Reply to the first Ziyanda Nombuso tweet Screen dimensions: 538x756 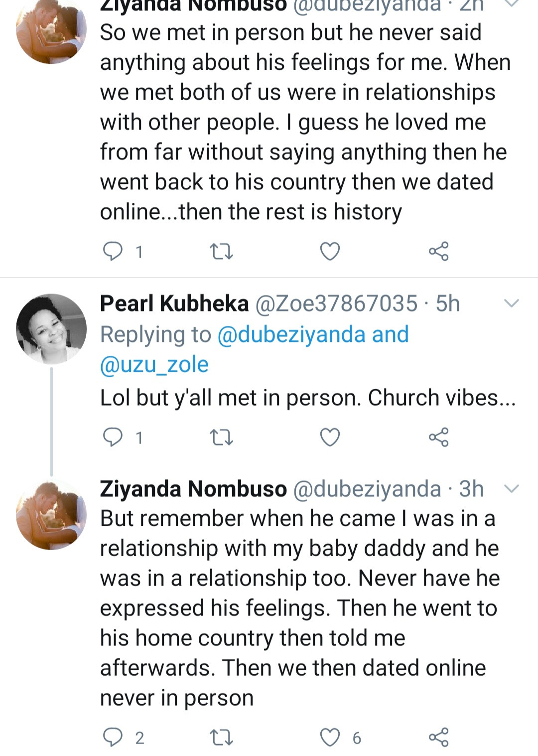pos(113,251)
